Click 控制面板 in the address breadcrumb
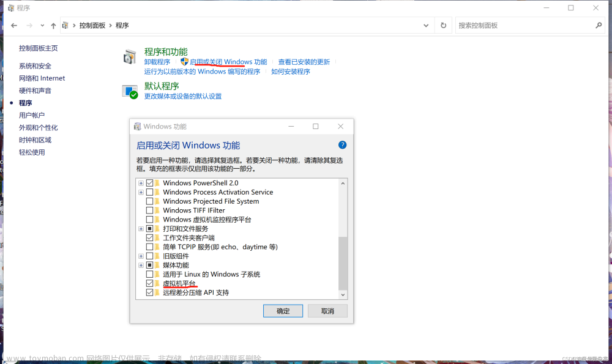 coord(92,25)
